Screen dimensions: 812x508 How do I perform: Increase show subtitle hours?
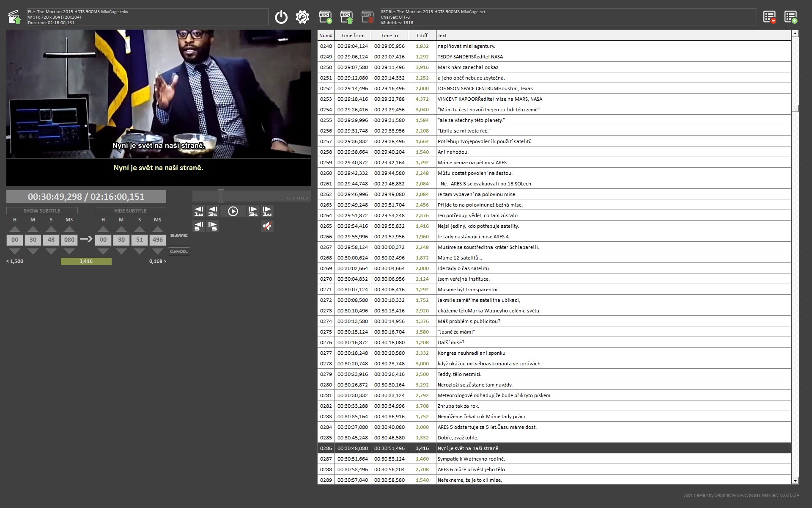15,229
